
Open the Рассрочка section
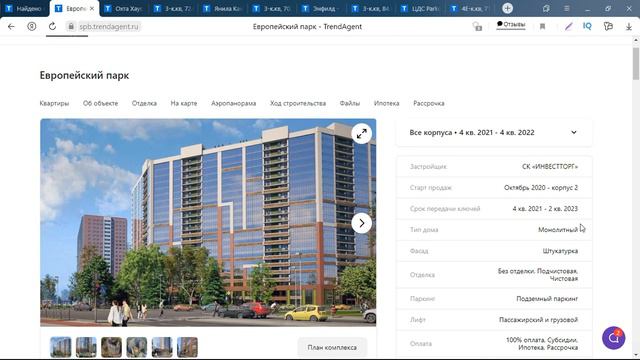pos(429,103)
